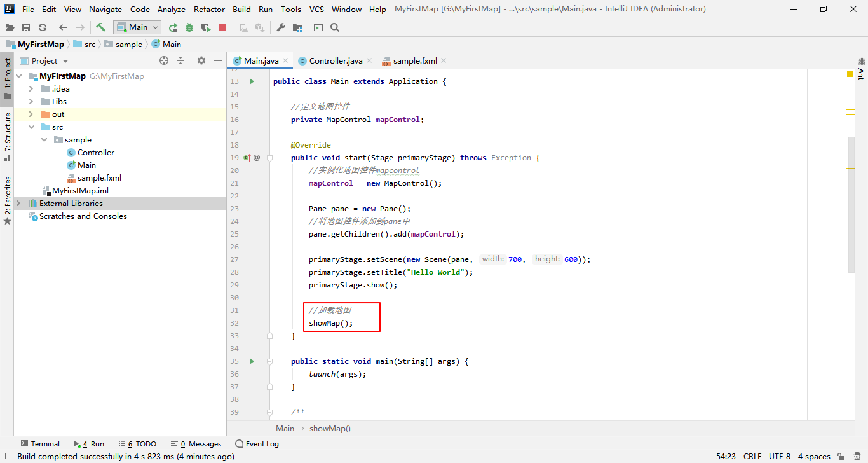Toggle the 2: Favorites tool window tab
The height and width of the screenshot is (463, 868).
(7, 200)
